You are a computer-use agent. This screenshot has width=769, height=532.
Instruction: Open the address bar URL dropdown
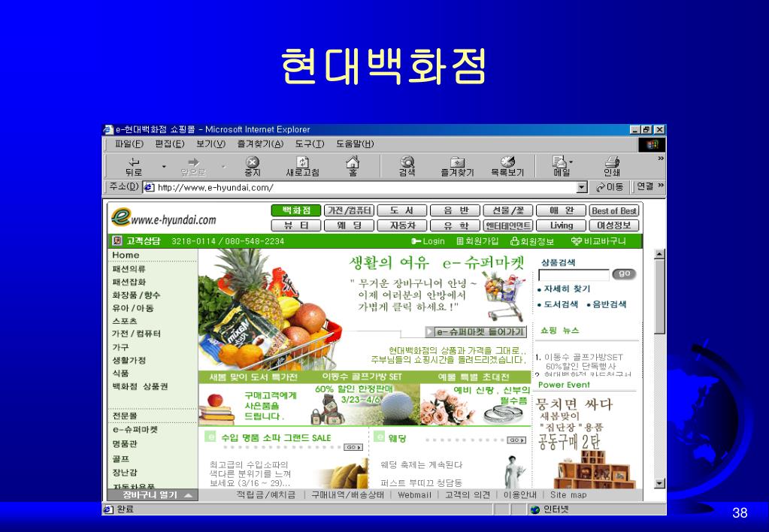tap(582, 187)
